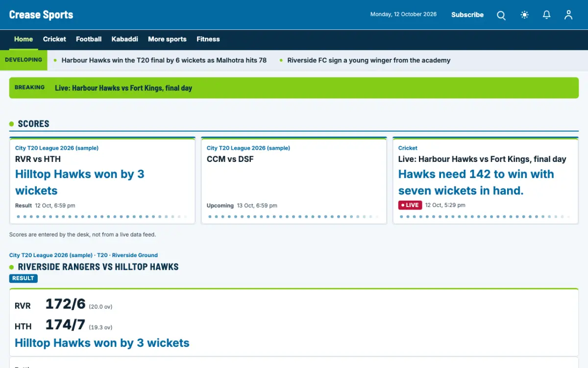Click the '(19.3 ov)' overs text
The width and height of the screenshot is (588, 368).
click(x=100, y=327)
